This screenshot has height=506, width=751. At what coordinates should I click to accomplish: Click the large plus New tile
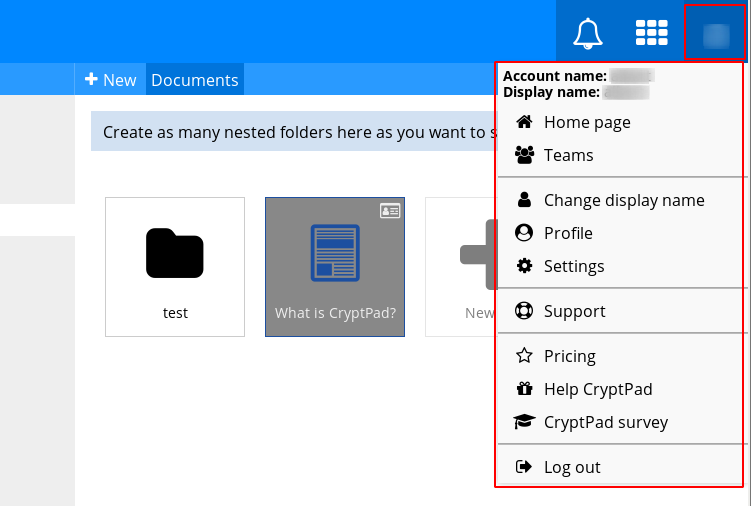(x=461, y=267)
